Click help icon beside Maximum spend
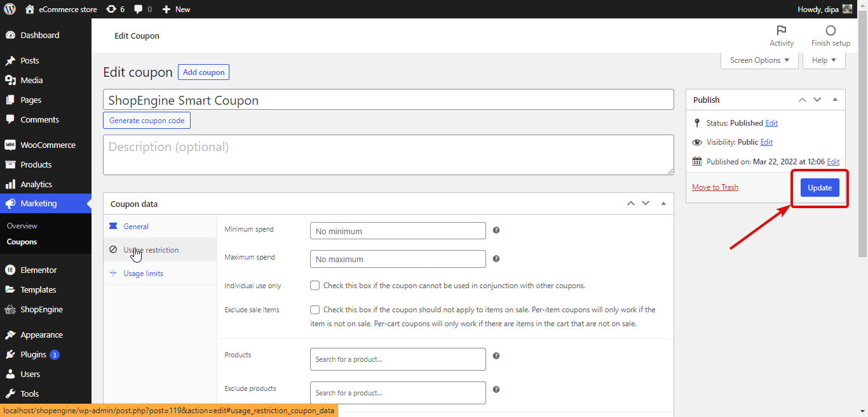Image resolution: width=868 pixels, height=417 pixels. point(496,258)
